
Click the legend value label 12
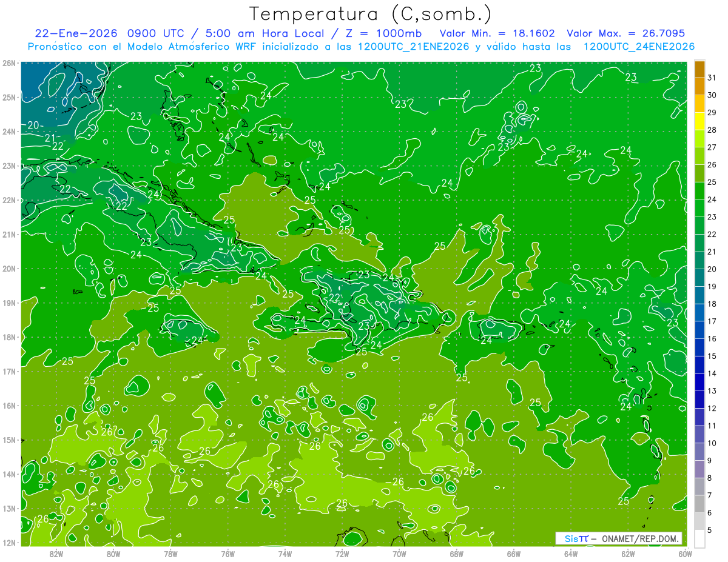point(712,408)
